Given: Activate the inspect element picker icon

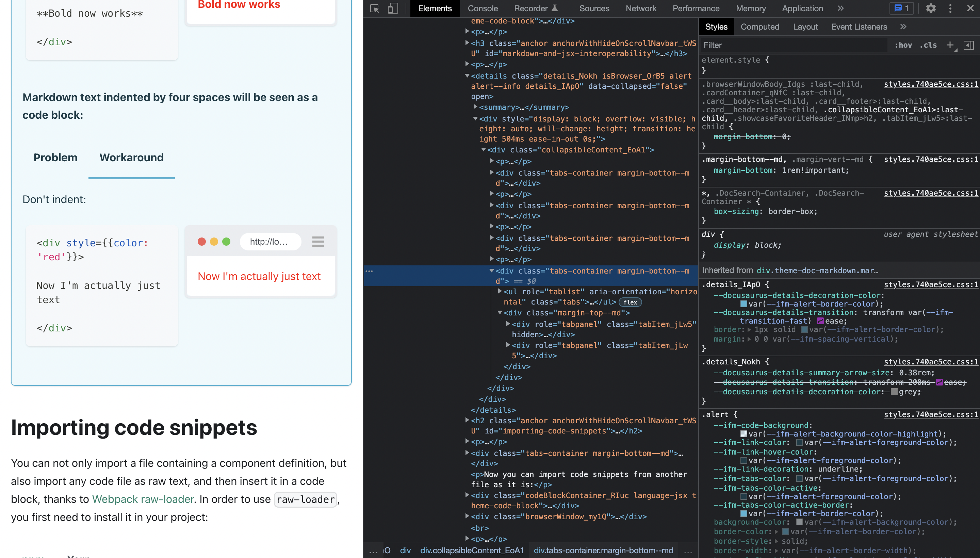Looking at the screenshot, I should coord(374,9).
